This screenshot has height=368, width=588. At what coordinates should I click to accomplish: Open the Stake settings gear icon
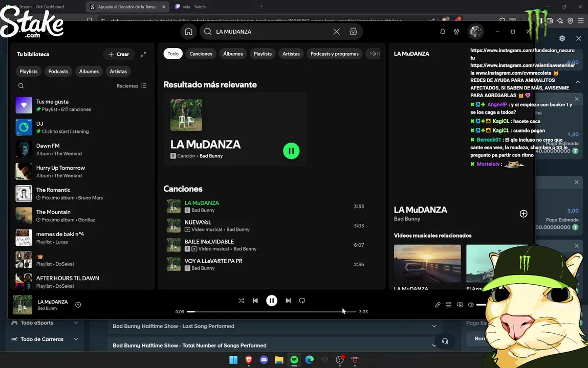point(562,38)
